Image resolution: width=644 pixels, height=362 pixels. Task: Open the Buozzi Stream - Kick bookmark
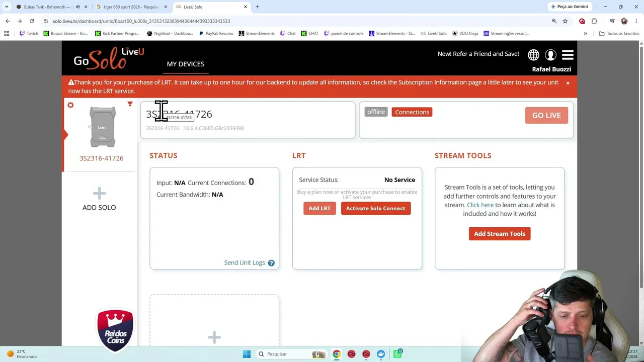point(66,34)
